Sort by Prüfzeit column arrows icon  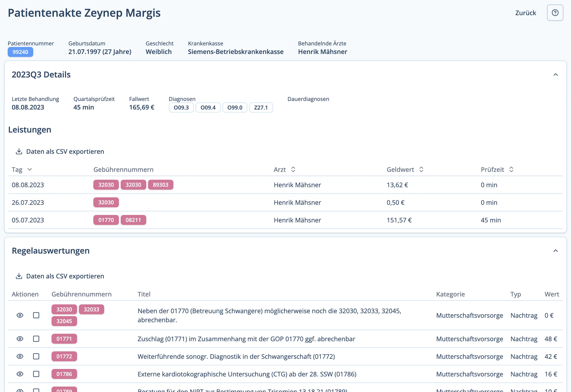[511, 169]
